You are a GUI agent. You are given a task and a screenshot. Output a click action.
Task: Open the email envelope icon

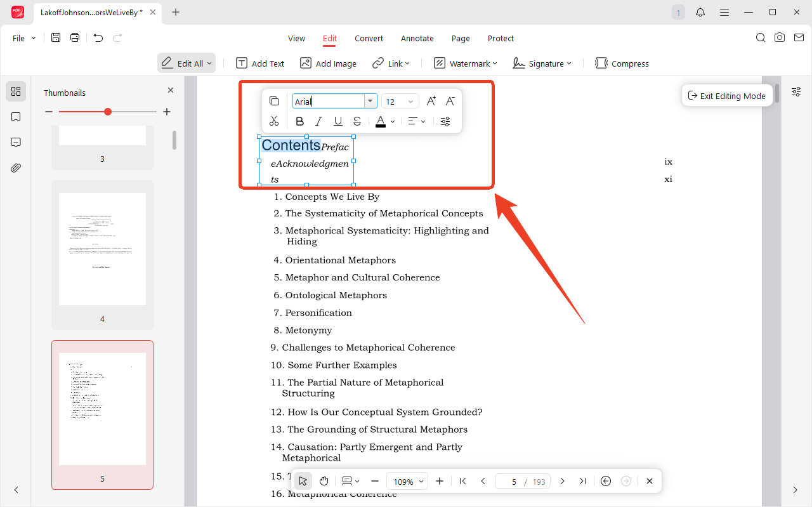point(799,38)
